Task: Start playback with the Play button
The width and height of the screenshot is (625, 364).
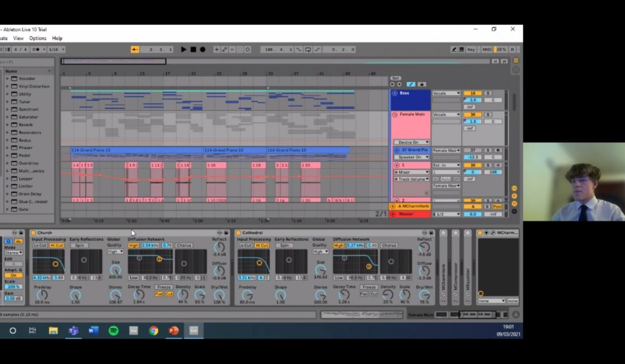Action: point(183,49)
